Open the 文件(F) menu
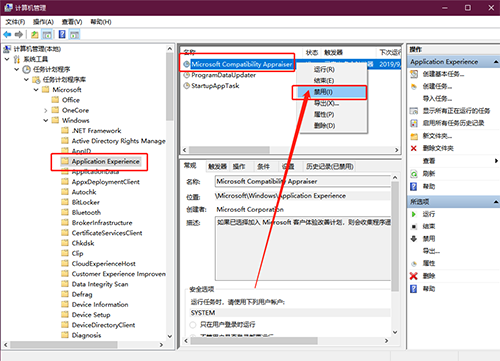 pos(15,22)
